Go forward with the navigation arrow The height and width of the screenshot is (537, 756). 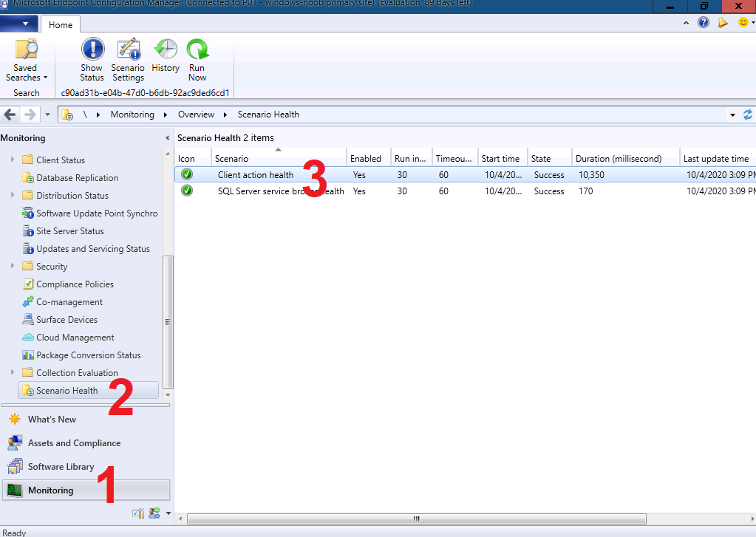30,114
